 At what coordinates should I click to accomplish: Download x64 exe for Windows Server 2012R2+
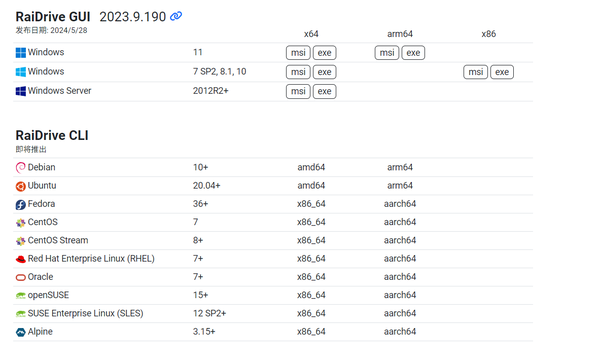(324, 91)
